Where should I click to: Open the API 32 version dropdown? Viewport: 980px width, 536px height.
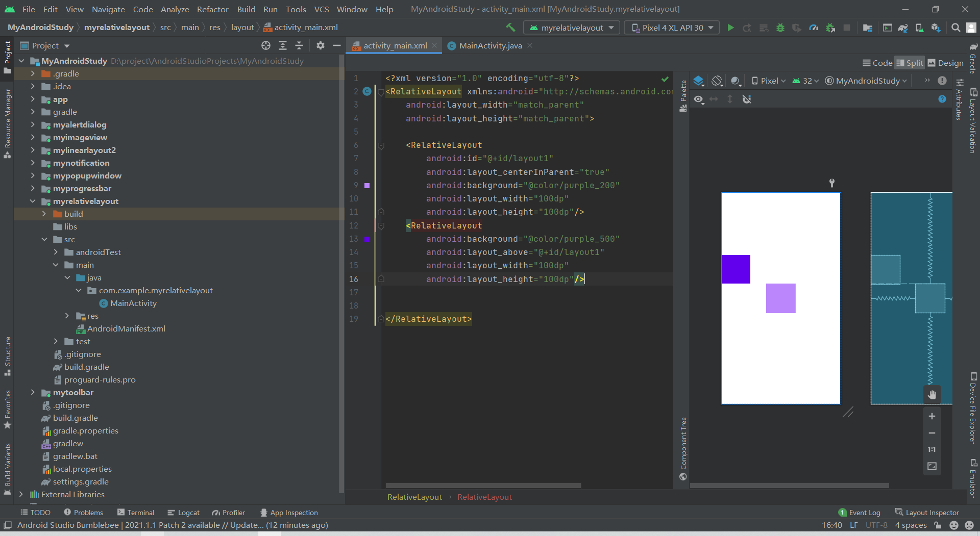(x=805, y=81)
